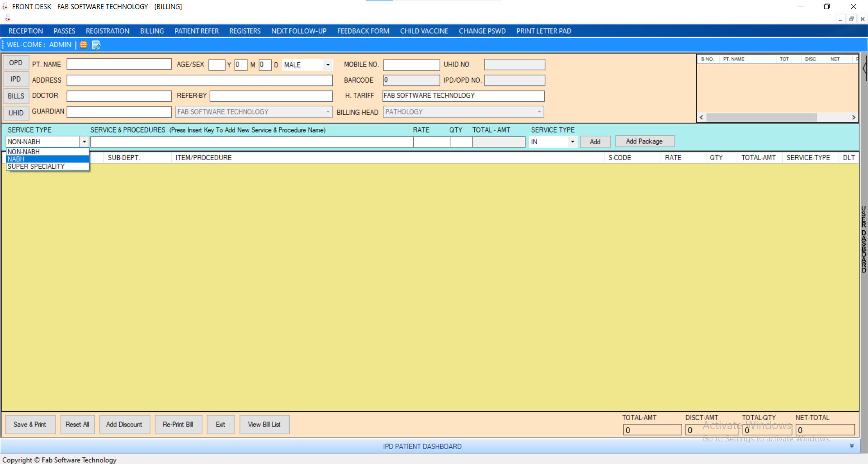Click bill list scroll right arrow
868x464 pixels.
(854, 117)
